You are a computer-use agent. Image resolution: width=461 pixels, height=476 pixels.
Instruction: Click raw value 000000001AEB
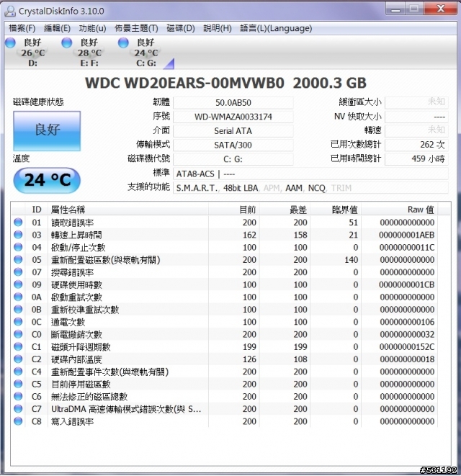(407, 235)
